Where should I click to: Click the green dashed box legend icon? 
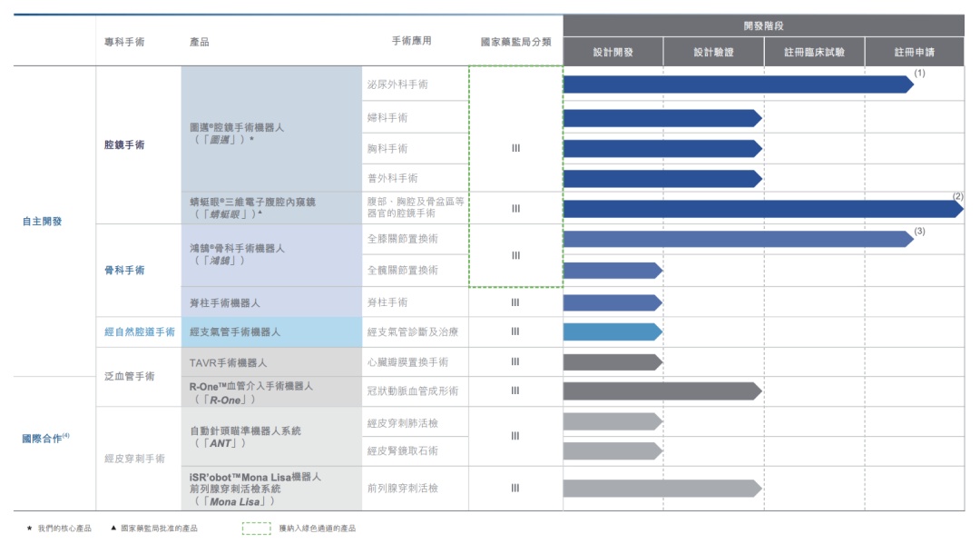point(256,528)
